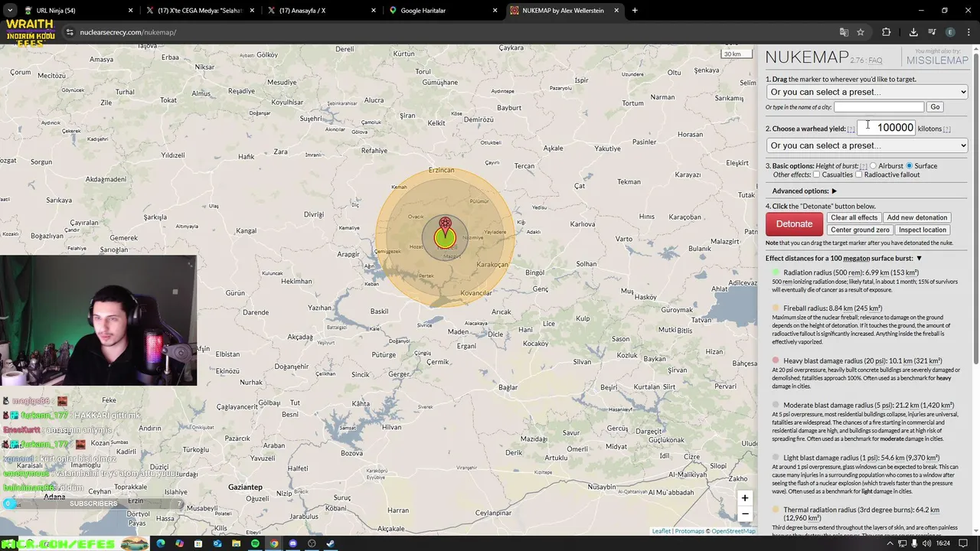Open the MISSILEMAP link
Viewport: 980px width, 551px height.
937,60
